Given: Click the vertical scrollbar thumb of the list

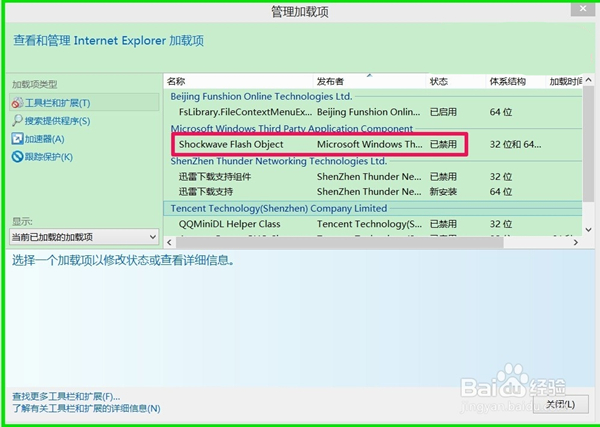Looking at the screenshot, I should coord(589,143).
